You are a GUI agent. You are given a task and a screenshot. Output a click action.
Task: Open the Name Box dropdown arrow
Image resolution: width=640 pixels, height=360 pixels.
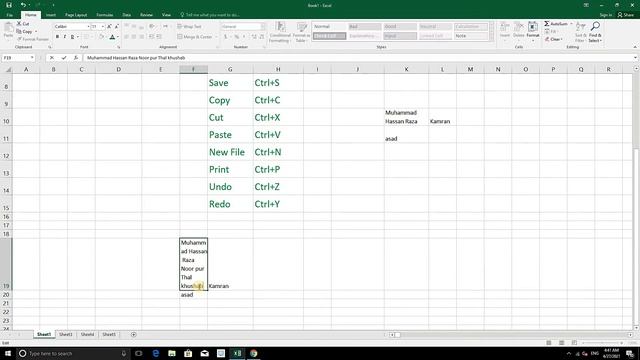coord(32,58)
